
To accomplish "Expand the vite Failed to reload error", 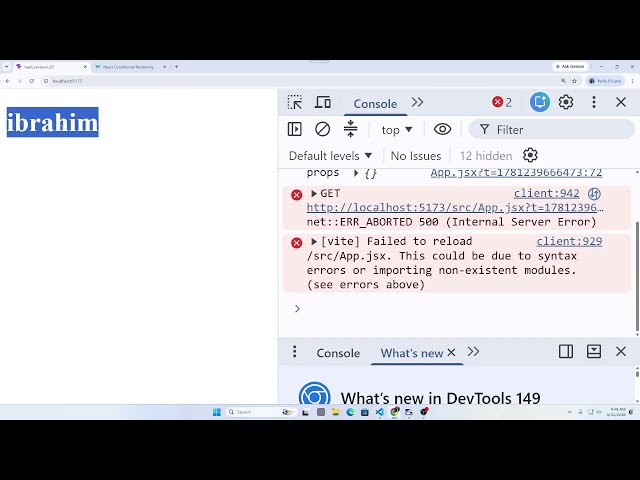I will [313, 242].
